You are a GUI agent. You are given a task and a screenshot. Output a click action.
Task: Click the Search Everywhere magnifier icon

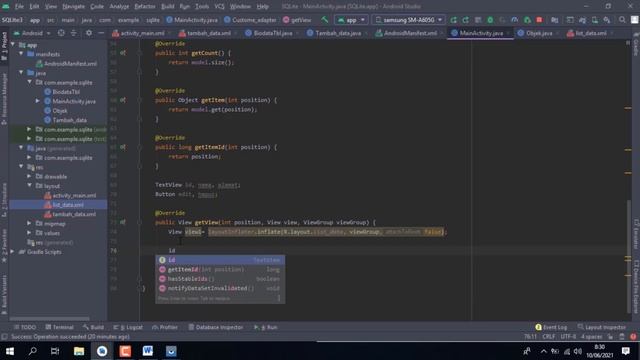tap(622, 20)
